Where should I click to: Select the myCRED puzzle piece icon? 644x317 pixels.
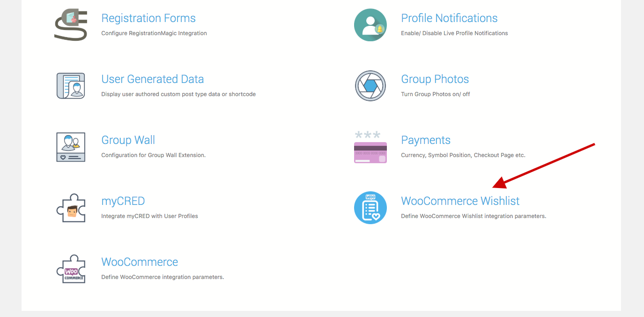click(71, 208)
